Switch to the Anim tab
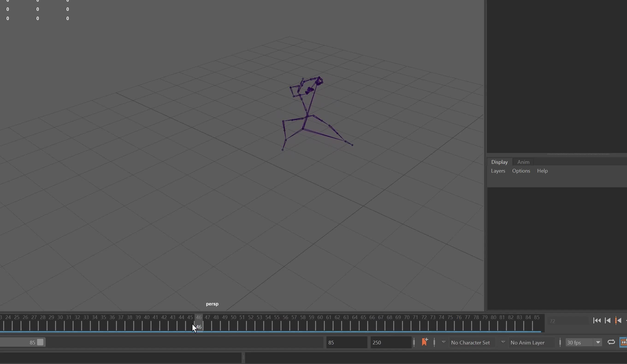 pos(523,162)
